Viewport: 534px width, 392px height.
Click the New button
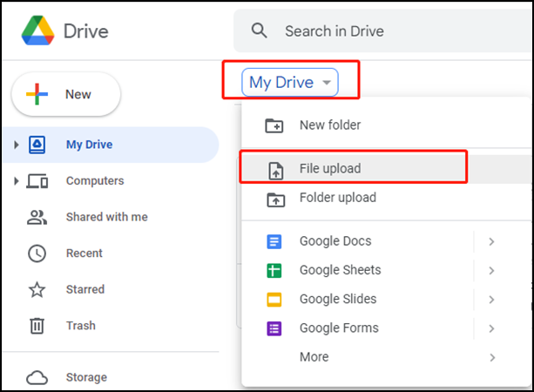[66, 94]
